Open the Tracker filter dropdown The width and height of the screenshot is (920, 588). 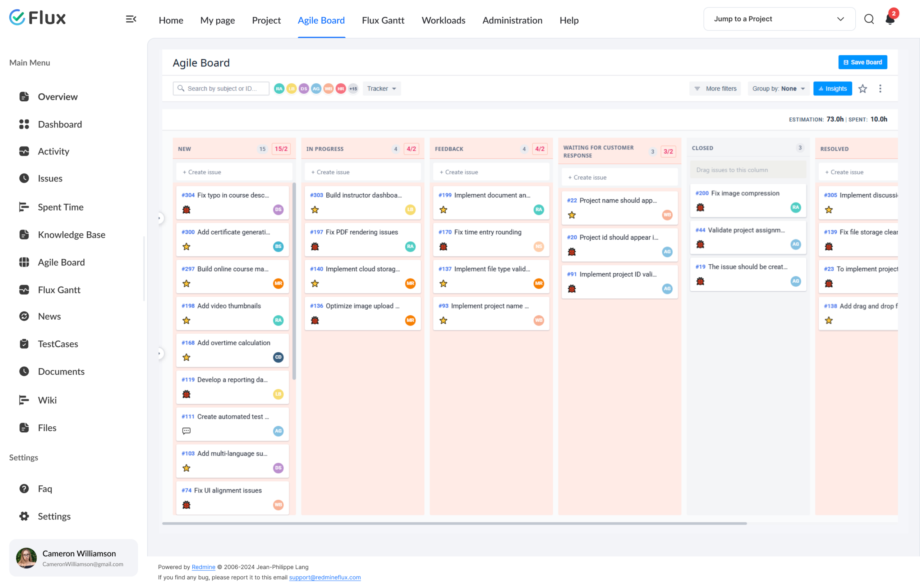coord(382,89)
